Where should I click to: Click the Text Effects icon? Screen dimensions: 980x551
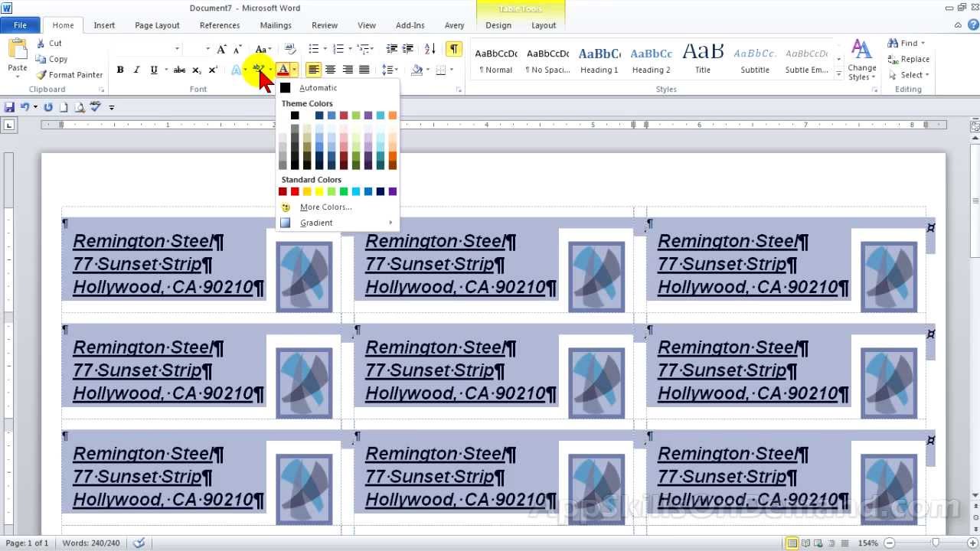pyautogui.click(x=236, y=70)
